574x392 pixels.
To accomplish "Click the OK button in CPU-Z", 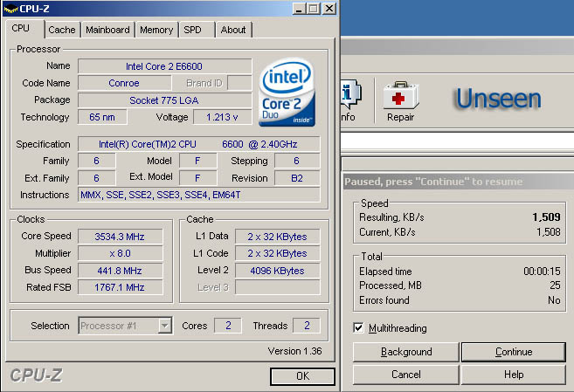I will tap(302, 376).
